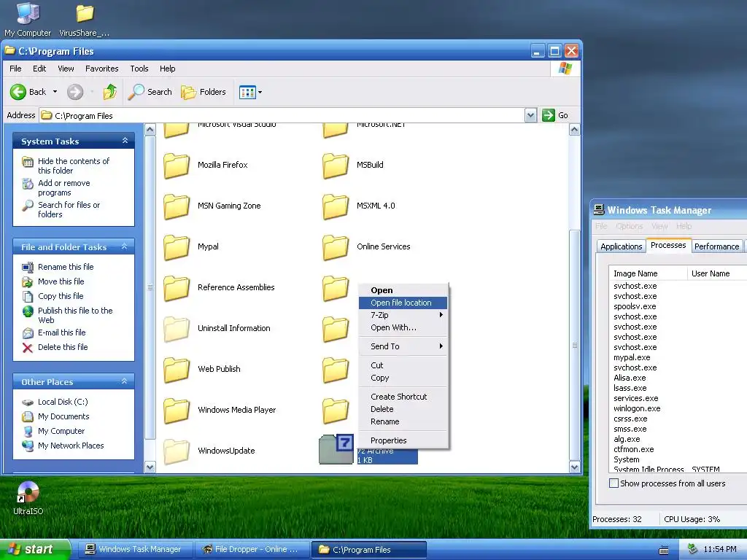Select the Web Publish folder icon

tap(177, 370)
